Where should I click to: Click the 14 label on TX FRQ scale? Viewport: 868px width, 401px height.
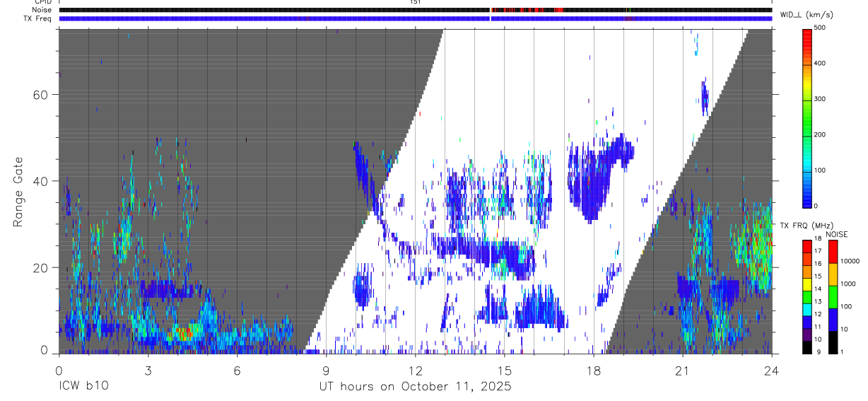817,289
